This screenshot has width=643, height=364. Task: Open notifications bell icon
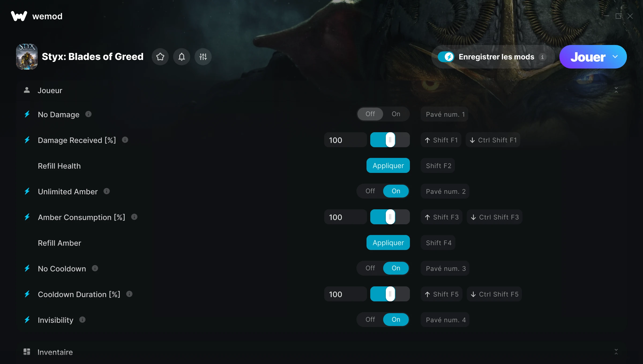click(x=182, y=57)
